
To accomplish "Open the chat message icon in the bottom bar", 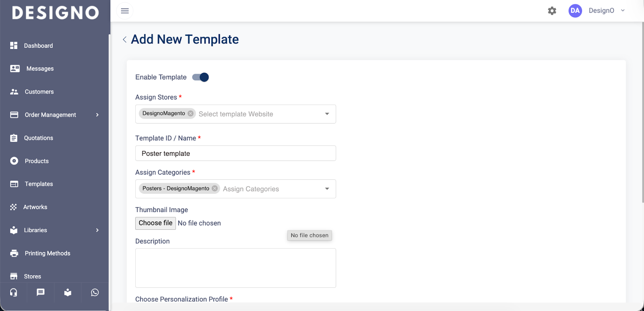I will (x=41, y=292).
